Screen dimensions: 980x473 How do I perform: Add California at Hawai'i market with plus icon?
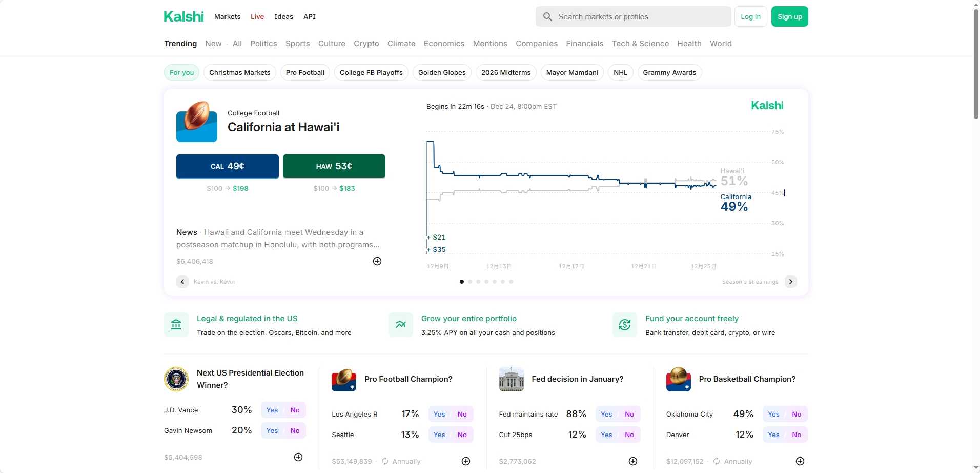377,261
